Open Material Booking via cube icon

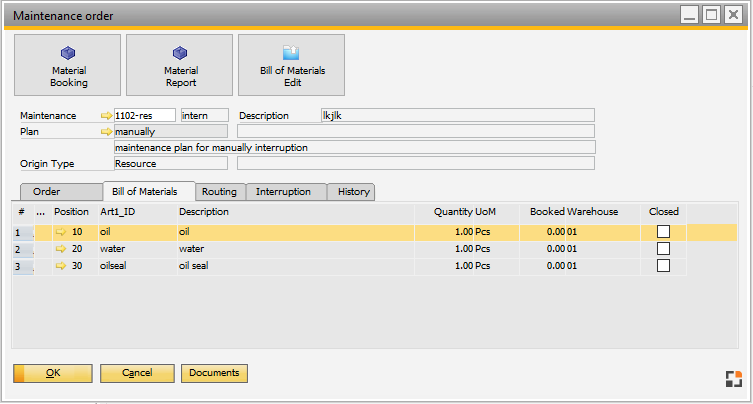pos(68,53)
